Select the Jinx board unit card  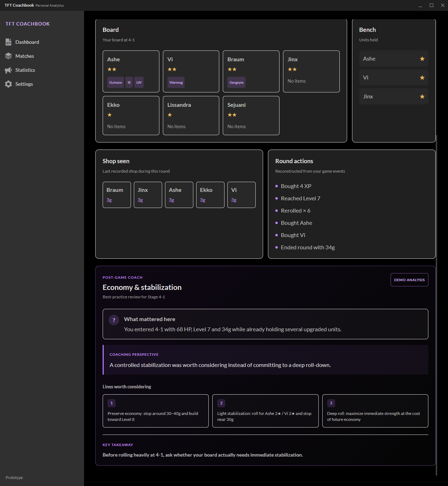[x=311, y=71]
